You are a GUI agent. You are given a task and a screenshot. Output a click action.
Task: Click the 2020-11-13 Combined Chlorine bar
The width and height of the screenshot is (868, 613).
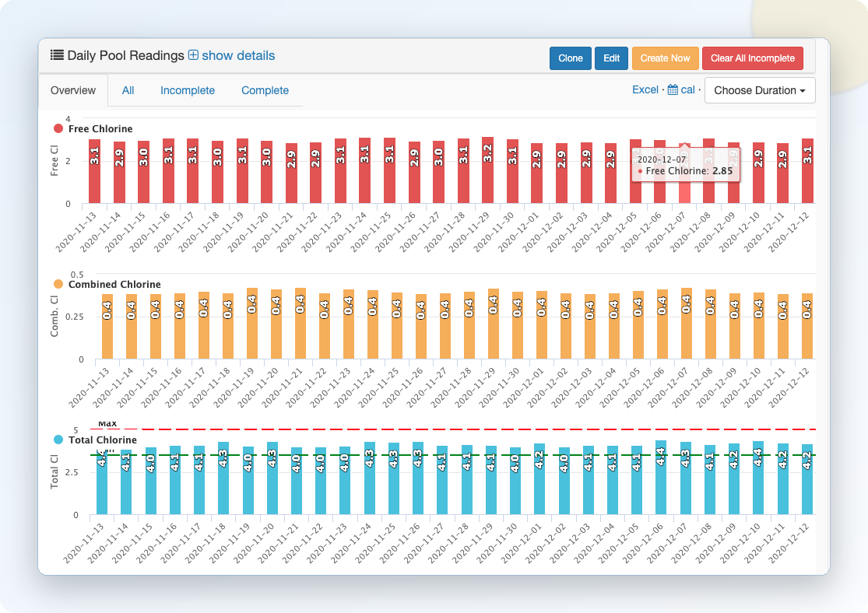107,327
